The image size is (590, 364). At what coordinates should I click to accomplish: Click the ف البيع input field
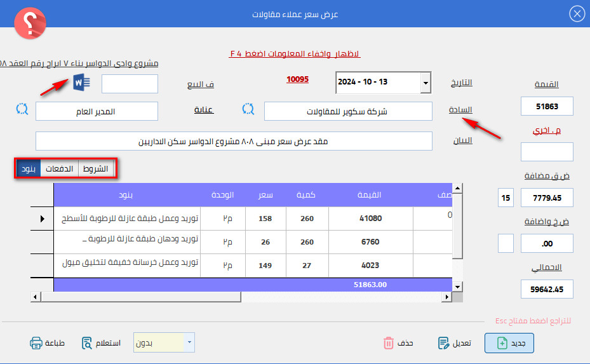(130, 84)
